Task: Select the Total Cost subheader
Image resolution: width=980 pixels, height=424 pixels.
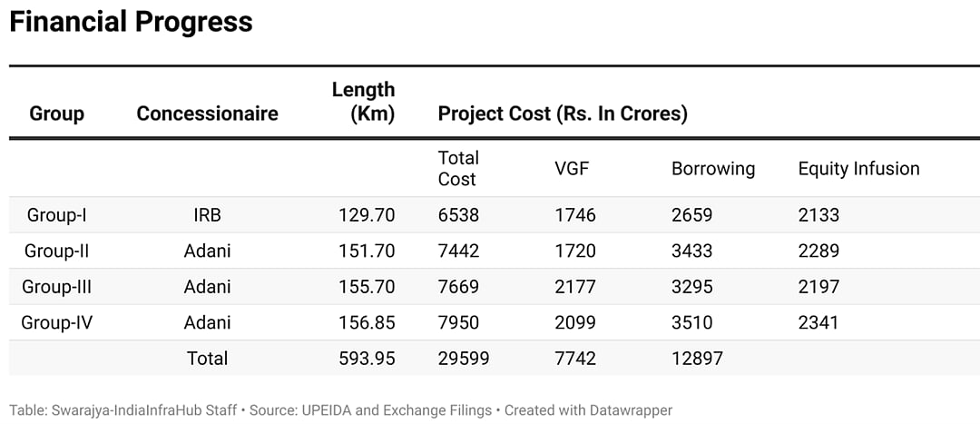Action: tap(458, 168)
